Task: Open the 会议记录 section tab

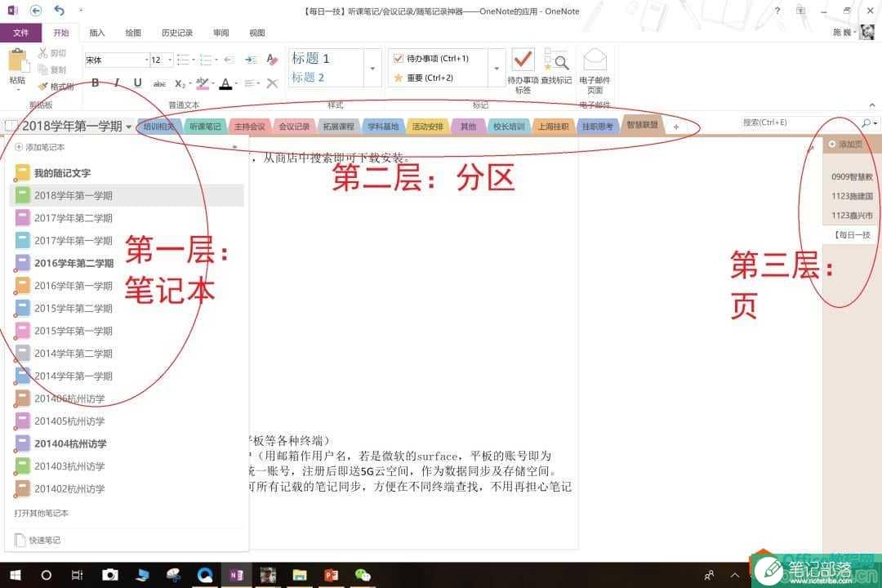Action: (294, 127)
